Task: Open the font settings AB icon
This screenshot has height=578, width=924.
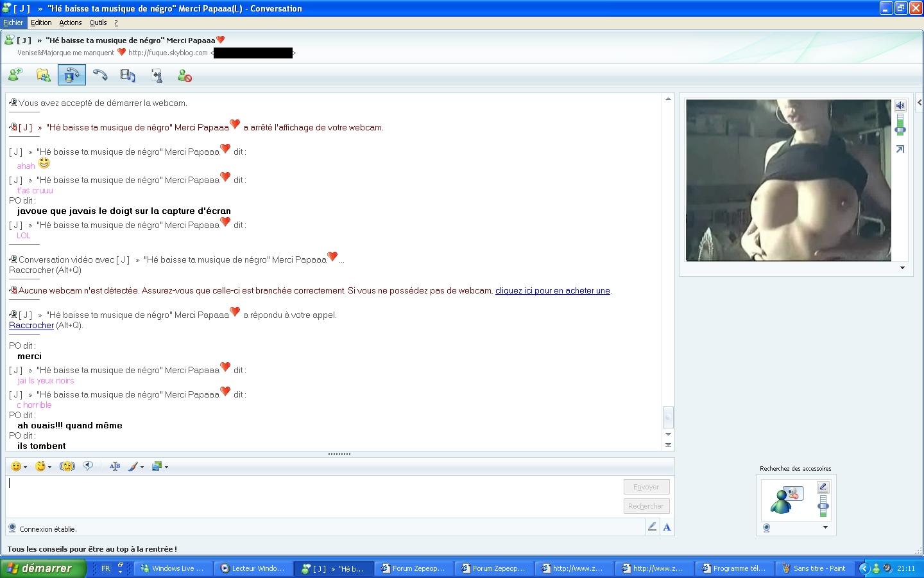Action: pyautogui.click(x=115, y=466)
